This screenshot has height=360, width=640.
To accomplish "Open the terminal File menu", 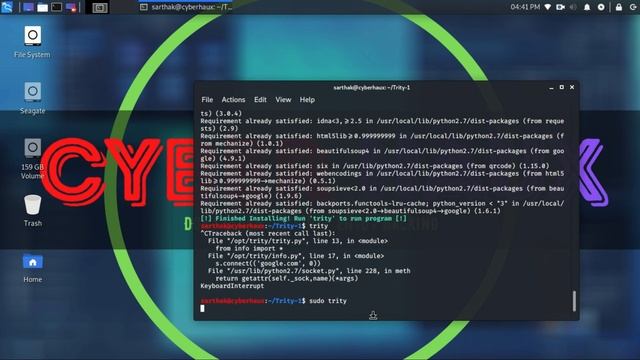I will click(x=207, y=100).
